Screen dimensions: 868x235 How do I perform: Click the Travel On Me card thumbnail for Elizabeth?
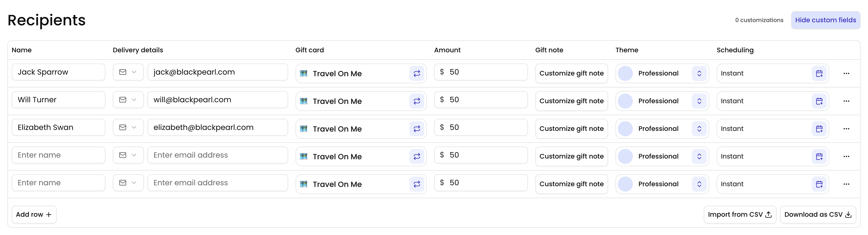coord(304,129)
